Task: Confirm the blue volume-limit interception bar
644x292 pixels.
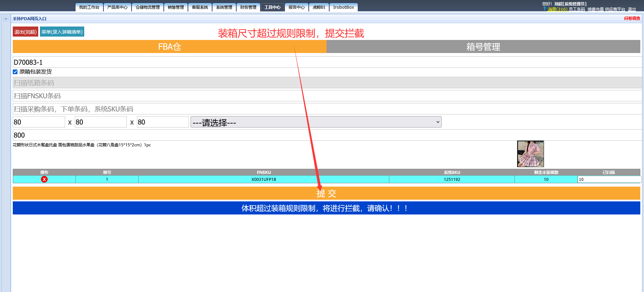Action: pos(327,208)
